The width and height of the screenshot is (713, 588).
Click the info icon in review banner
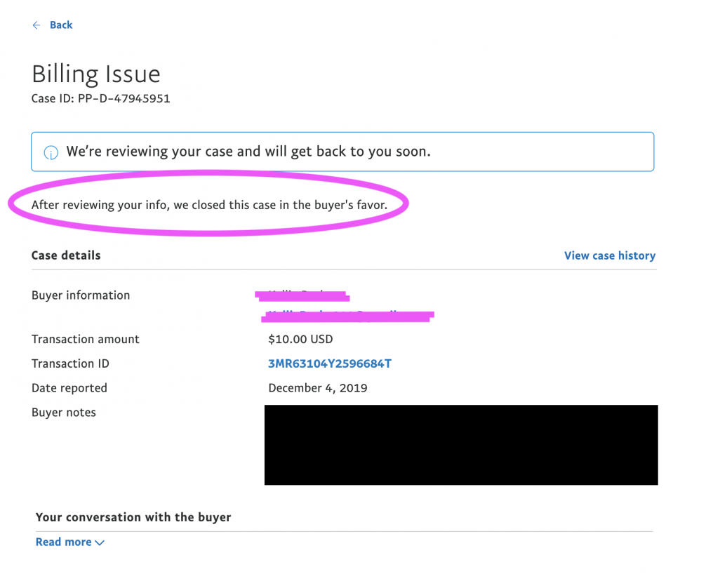tap(51, 152)
